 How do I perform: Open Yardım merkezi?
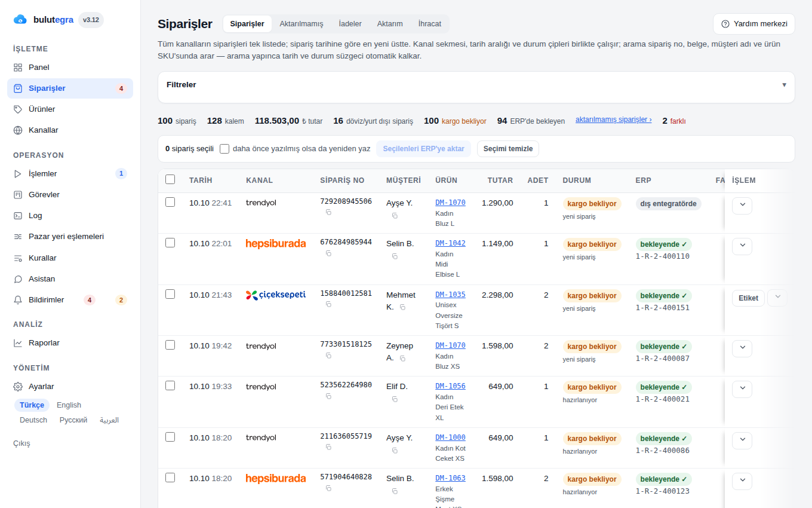754,24
